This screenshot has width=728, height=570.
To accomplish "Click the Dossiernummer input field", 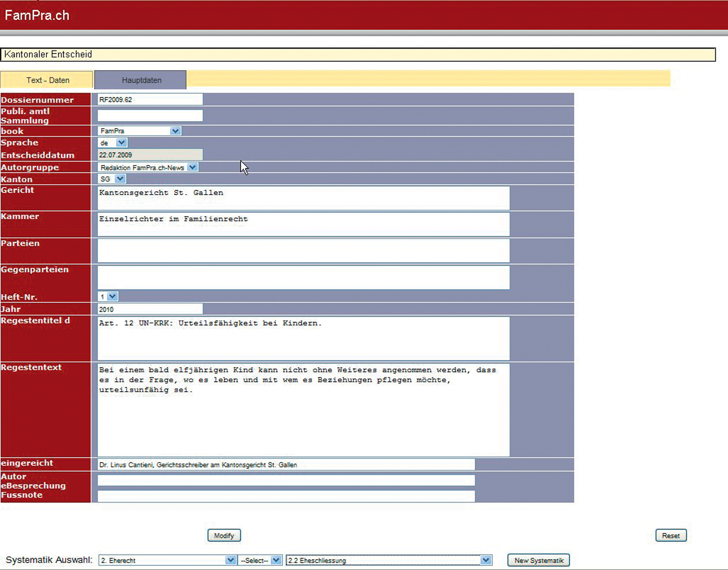I will [x=150, y=100].
